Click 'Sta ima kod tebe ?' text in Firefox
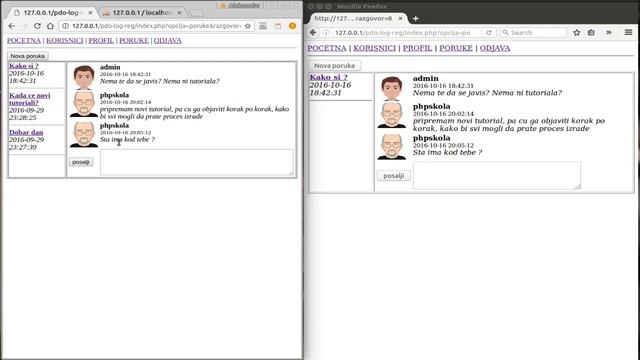 point(447,152)
